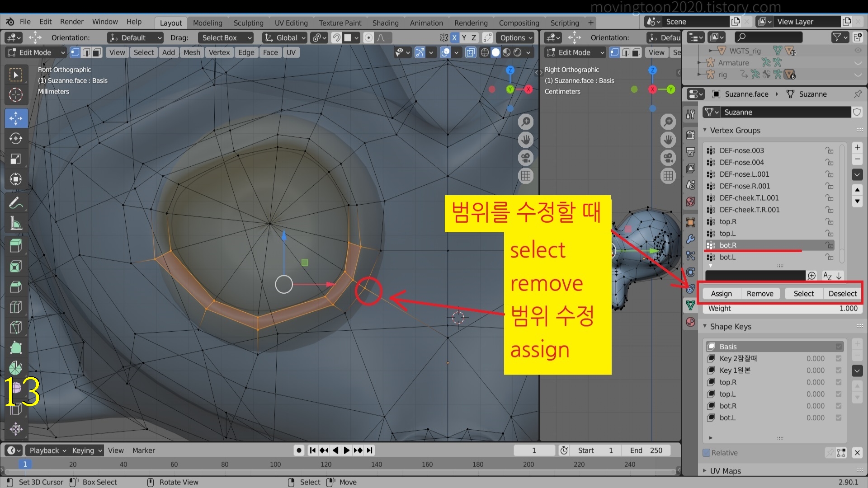Choose the Spin tool
This screenshot has height=488, width=868.
click(16, 368)
